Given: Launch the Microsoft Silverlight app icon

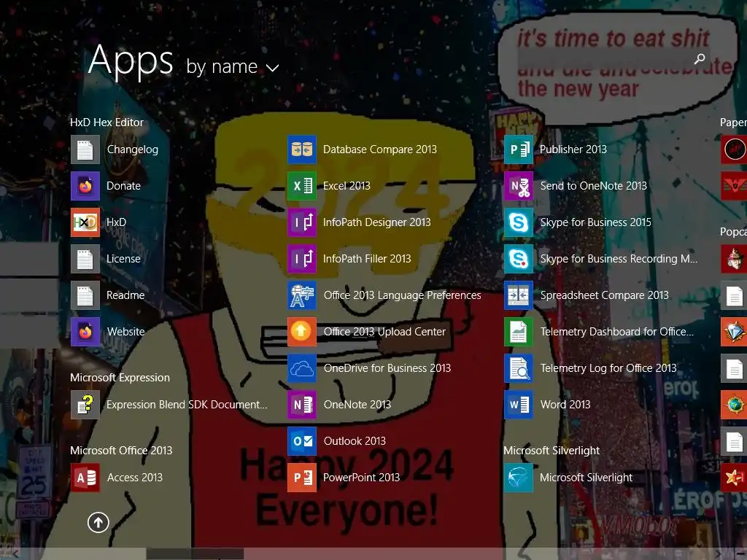Looking at the screenshot, I should click(519, 478).
